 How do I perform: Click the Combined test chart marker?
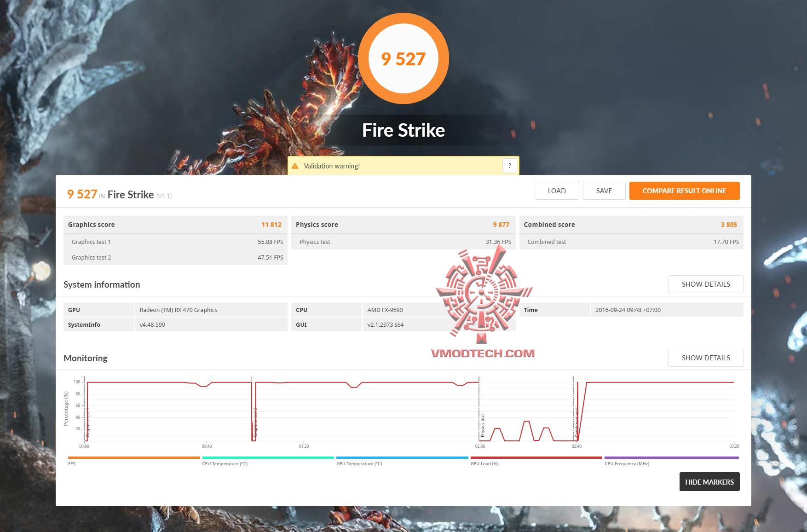point(576,422)
